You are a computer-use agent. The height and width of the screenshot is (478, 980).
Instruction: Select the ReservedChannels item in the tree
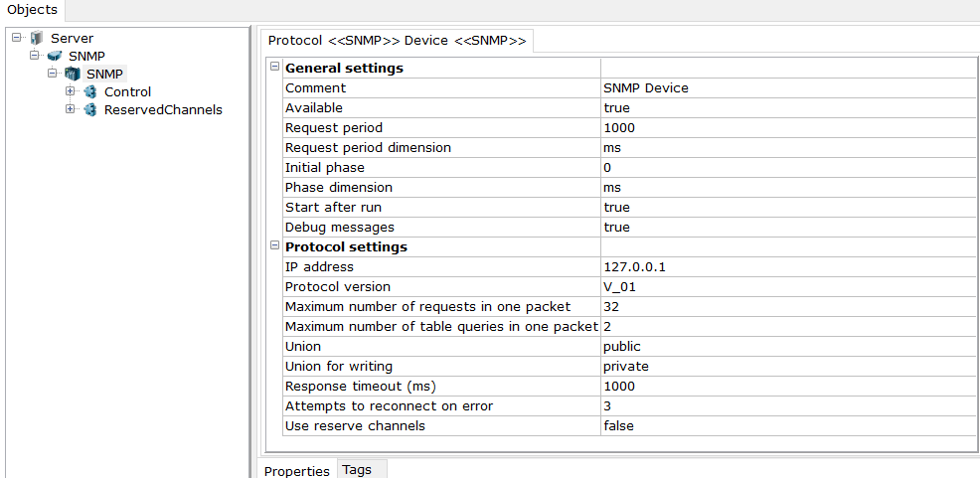(163, 110)
